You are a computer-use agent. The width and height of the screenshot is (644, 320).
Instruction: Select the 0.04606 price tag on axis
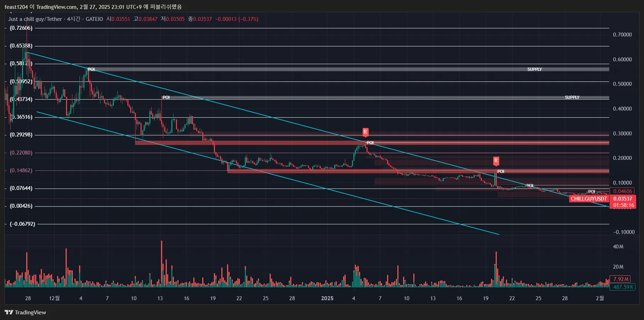622,191
